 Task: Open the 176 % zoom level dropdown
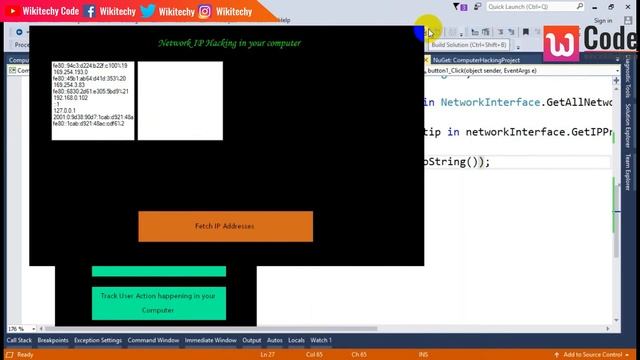(x=33, y=329)
